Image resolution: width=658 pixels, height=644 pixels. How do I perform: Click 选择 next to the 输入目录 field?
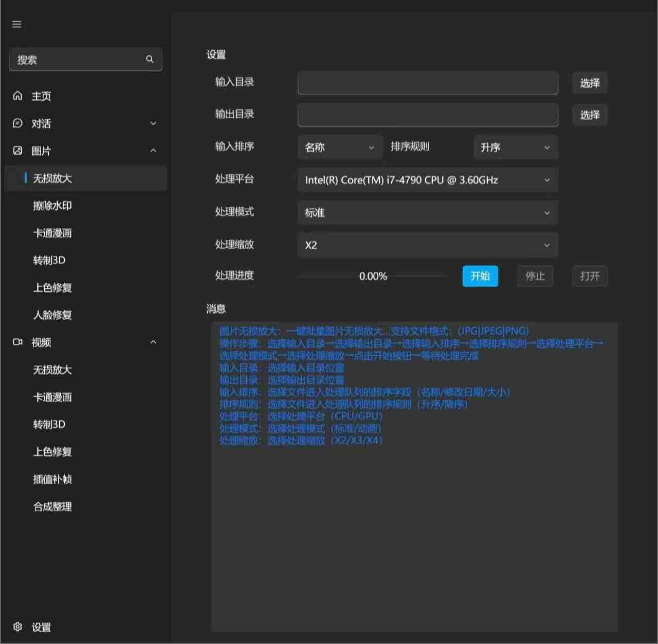(589, 83)
